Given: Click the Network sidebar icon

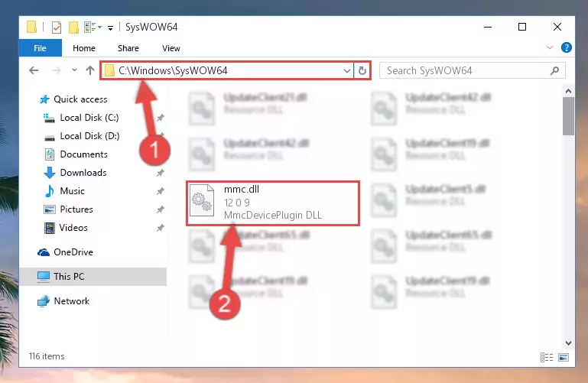Looking at the screenshot, I should click(x=44, y=301).
